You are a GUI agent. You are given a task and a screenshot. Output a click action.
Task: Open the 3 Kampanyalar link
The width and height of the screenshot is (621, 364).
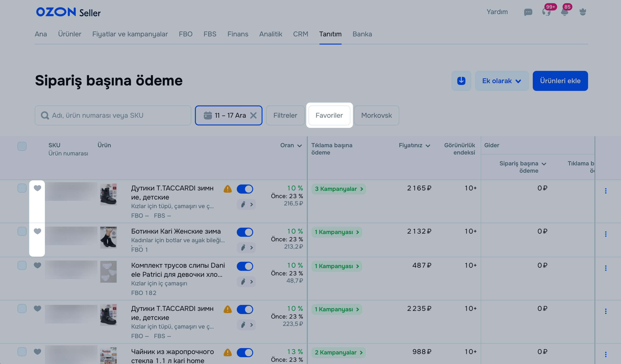pos(338,189)
